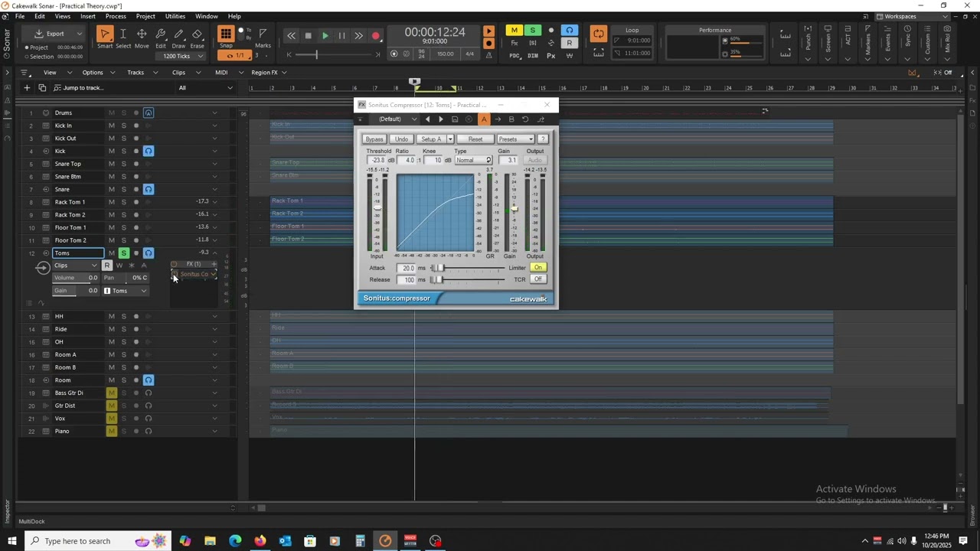Select setup B in compressor plugin header
Viewport: 980px width, 551px height.
pyautogui.click(x=511, y=119)
